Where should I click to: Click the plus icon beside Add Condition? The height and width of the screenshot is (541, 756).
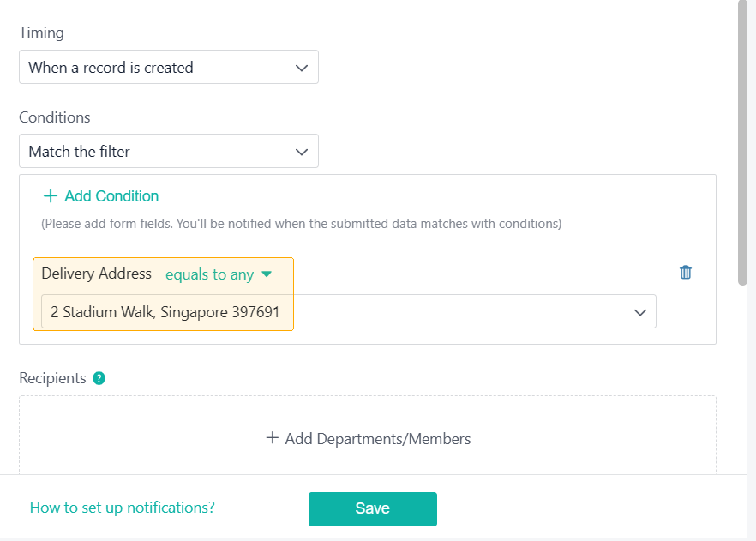click(51, 196)
